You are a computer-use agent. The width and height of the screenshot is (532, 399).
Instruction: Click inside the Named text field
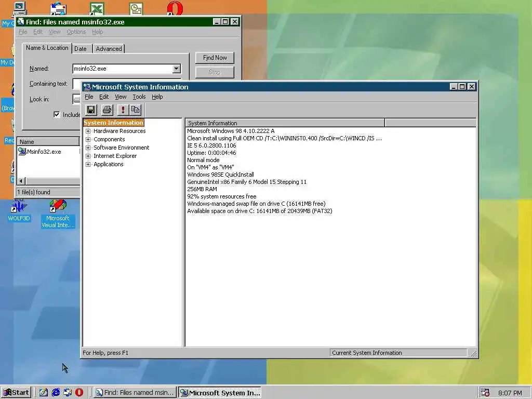[x=123, y=69]
